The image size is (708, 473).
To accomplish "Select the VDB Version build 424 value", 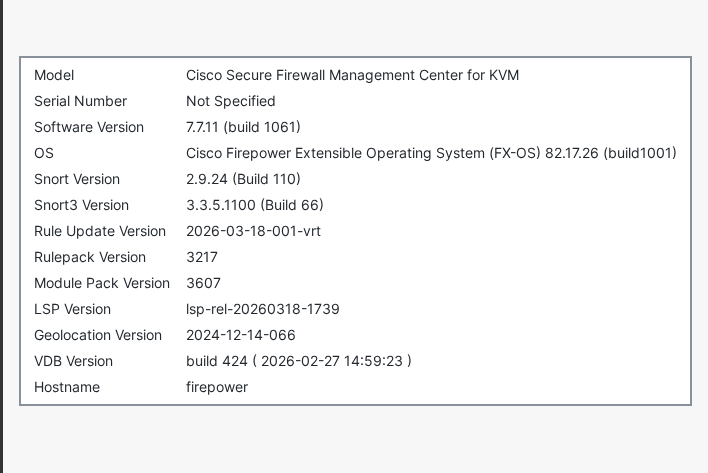I will click(298, 361).
